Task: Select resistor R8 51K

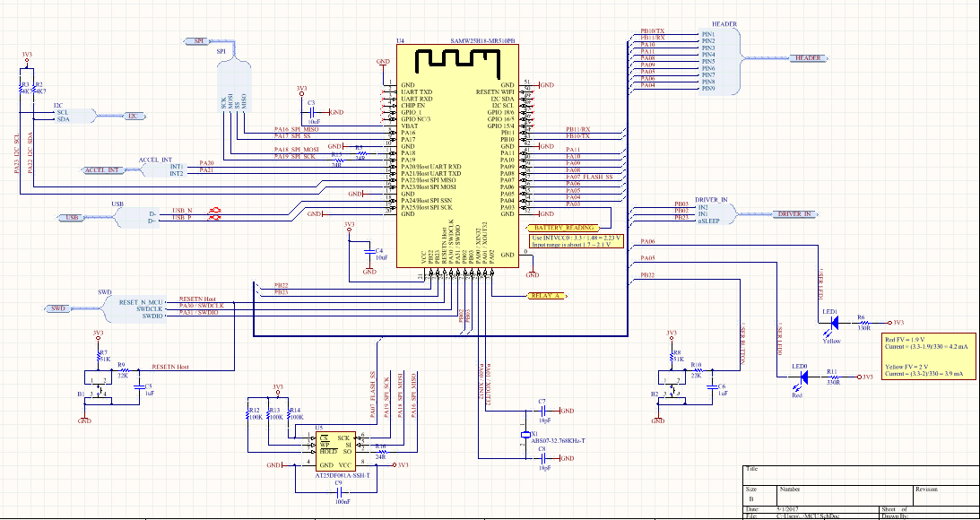Action: pyautogui.click(x=672, y=357)
